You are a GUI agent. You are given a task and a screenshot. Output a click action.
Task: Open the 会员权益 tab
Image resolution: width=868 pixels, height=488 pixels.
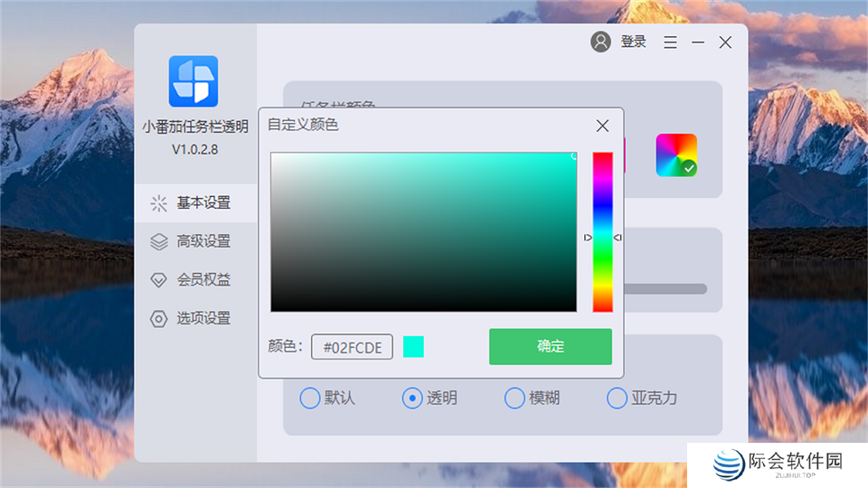195,280
